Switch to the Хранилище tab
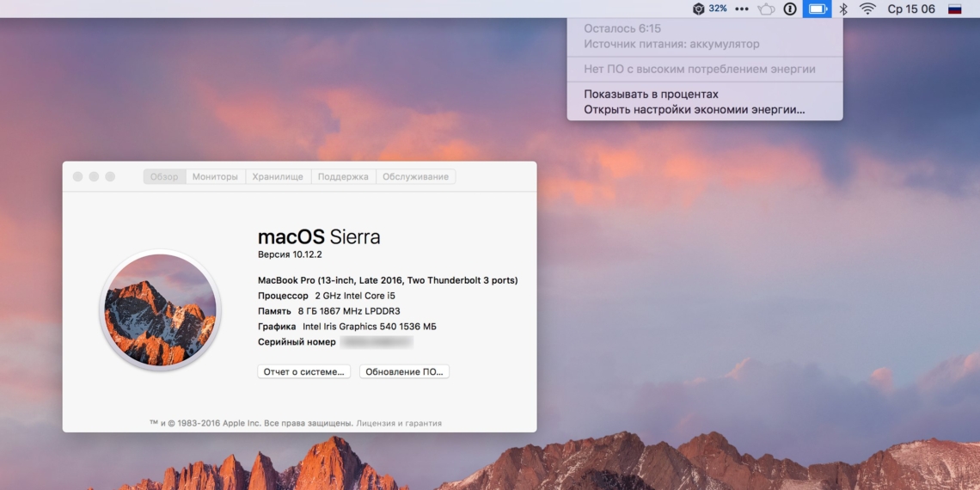 (278, 176)
